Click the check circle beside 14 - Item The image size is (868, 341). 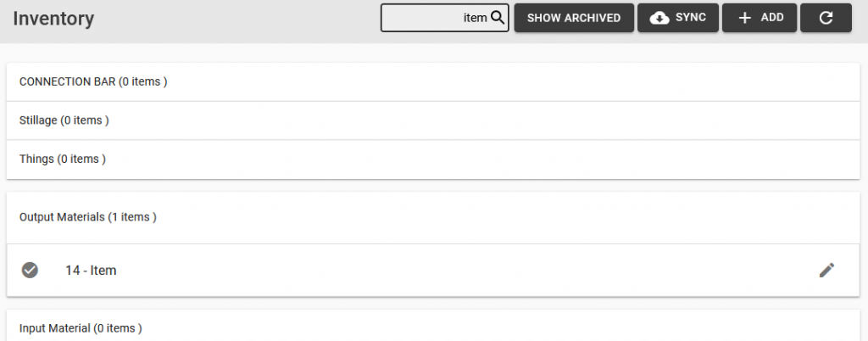pyautogui.click(x=30, y=270)
